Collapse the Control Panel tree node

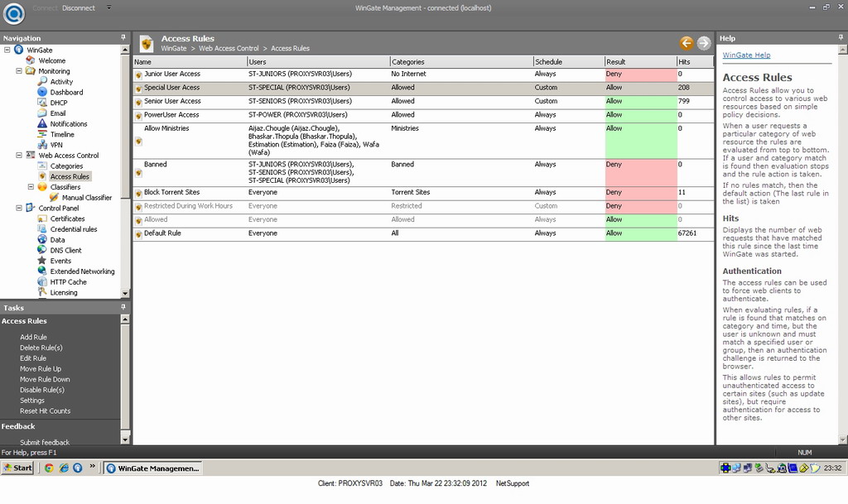click(x=19, y=208)
